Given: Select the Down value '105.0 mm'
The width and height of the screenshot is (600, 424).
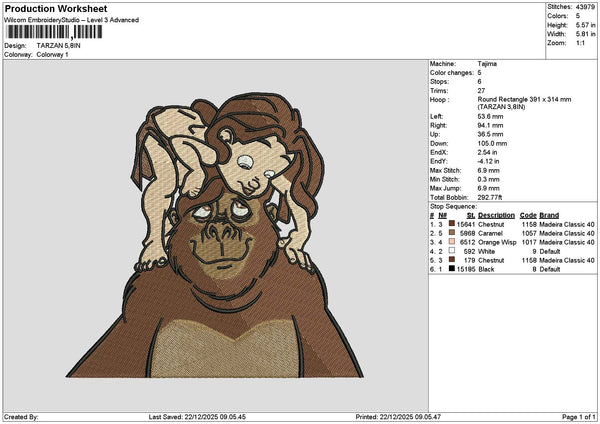Looking at the screenshot, I should click(x=492, y=144).
